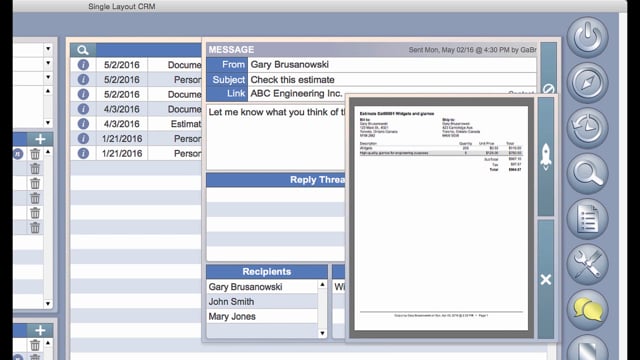This screenshot has height=360, width=640.
Task: Click the search icon atop the list
Action: pos(83,50)
